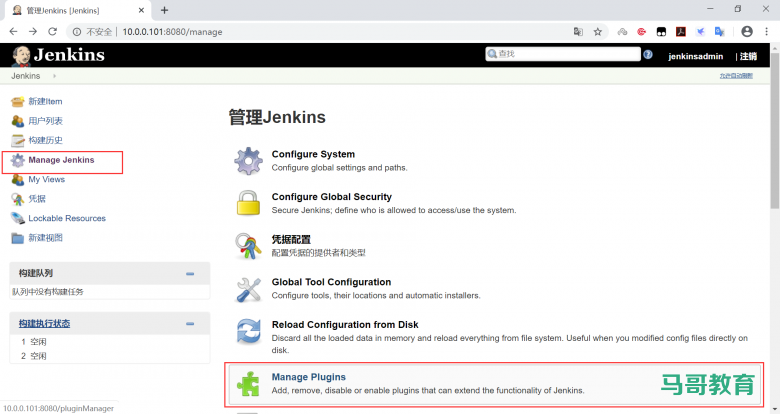The height and width of the screenshot is (414, 780).
Task: Open 新建视图 link
Action: tap(45, 238)
